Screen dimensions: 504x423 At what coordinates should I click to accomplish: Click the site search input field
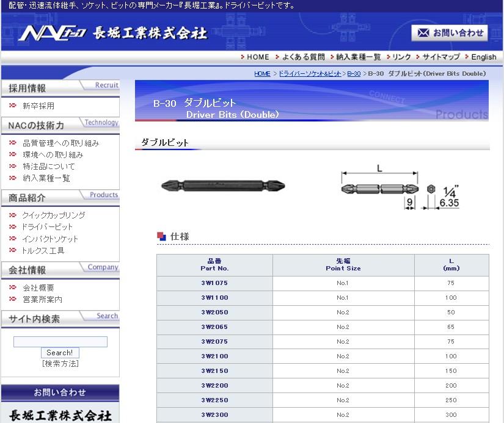tap(60, 342)
